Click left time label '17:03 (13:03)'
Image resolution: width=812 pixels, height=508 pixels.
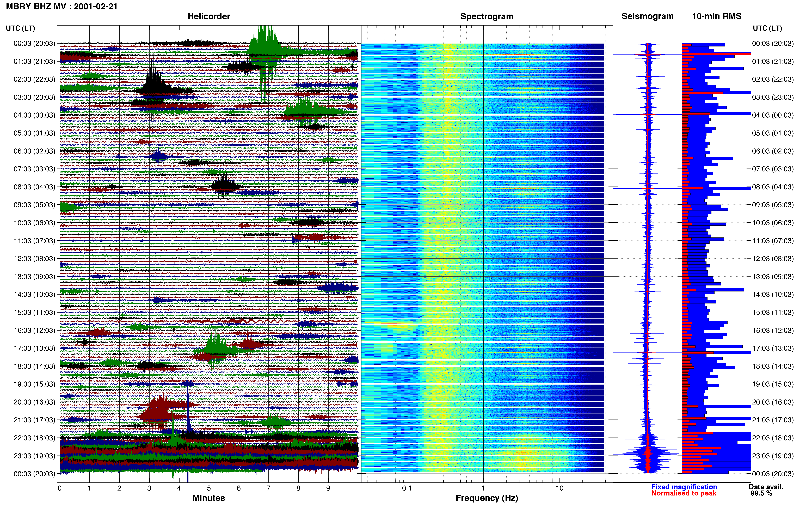34,348
